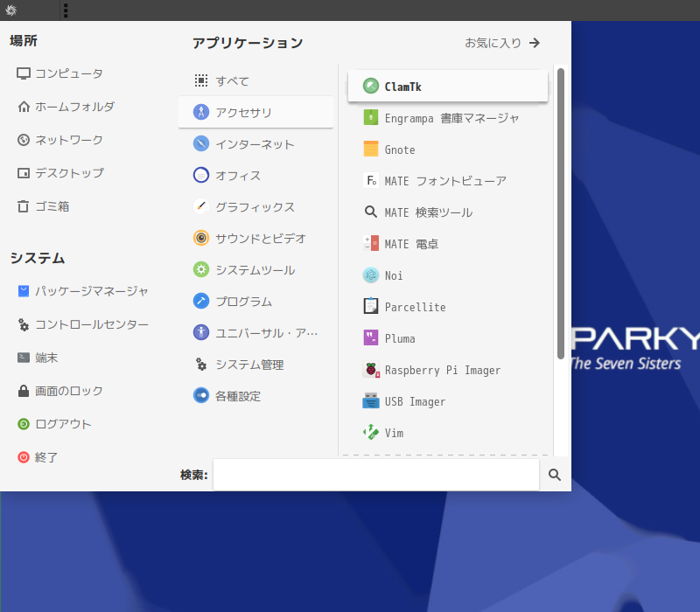700x612 pixels.
Task: Select サウンドとビデオ category icon
Action: point(201,238)
